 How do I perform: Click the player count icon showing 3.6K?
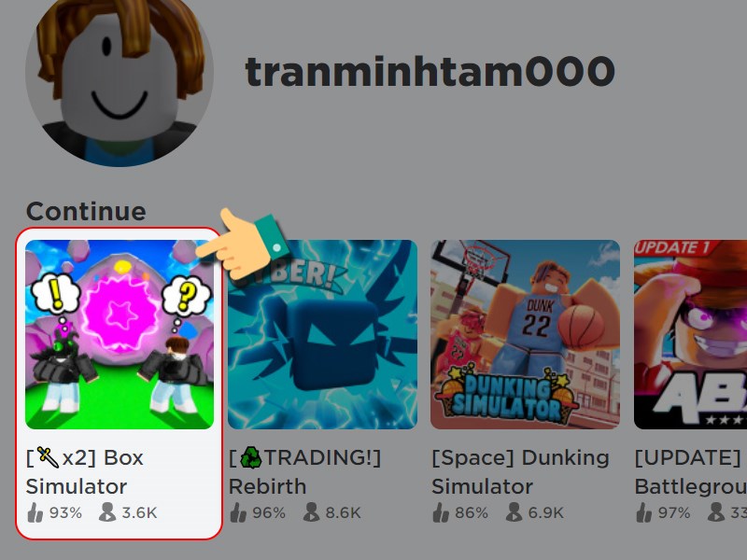pyautogui.click(x=107, y=512)
